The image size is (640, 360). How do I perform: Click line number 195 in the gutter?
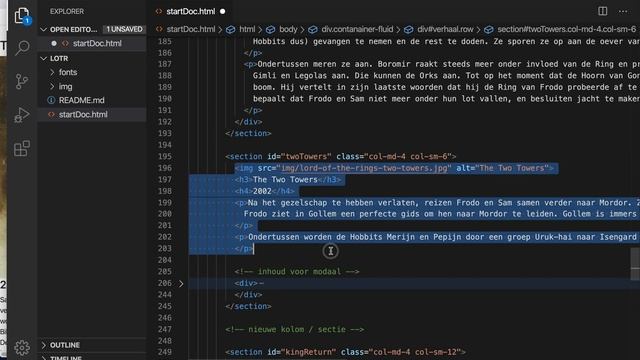tap(165, 156)
